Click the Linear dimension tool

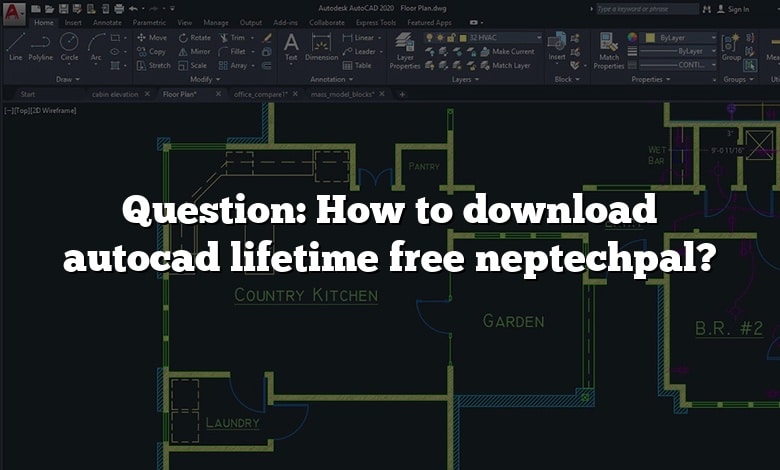click(x=358, y=37)
